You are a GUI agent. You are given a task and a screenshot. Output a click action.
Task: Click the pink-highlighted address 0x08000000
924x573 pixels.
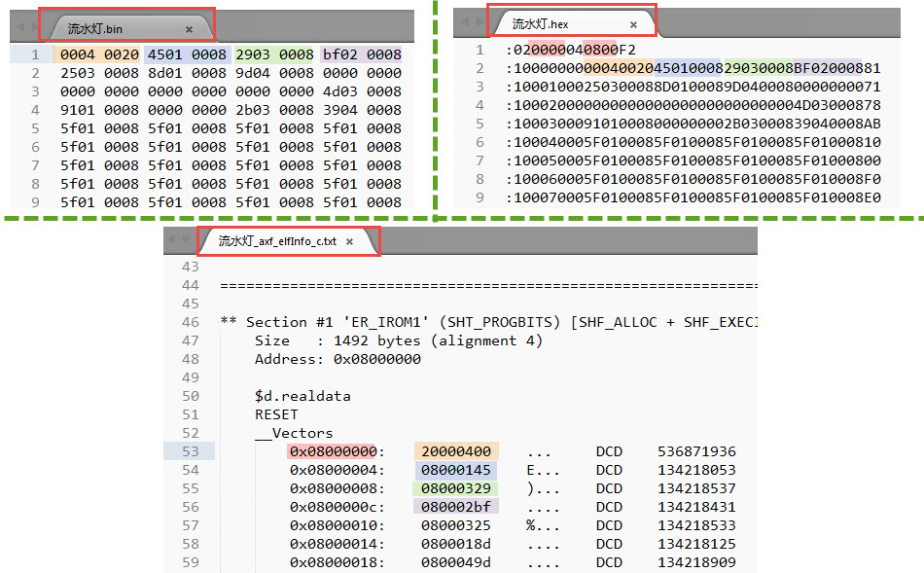(337, 451)
